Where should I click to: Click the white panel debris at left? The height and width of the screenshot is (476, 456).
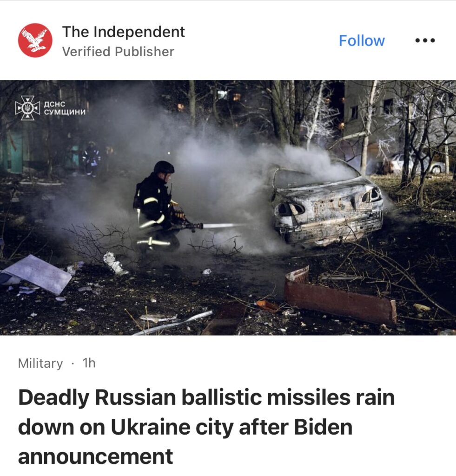pos(36,274)
